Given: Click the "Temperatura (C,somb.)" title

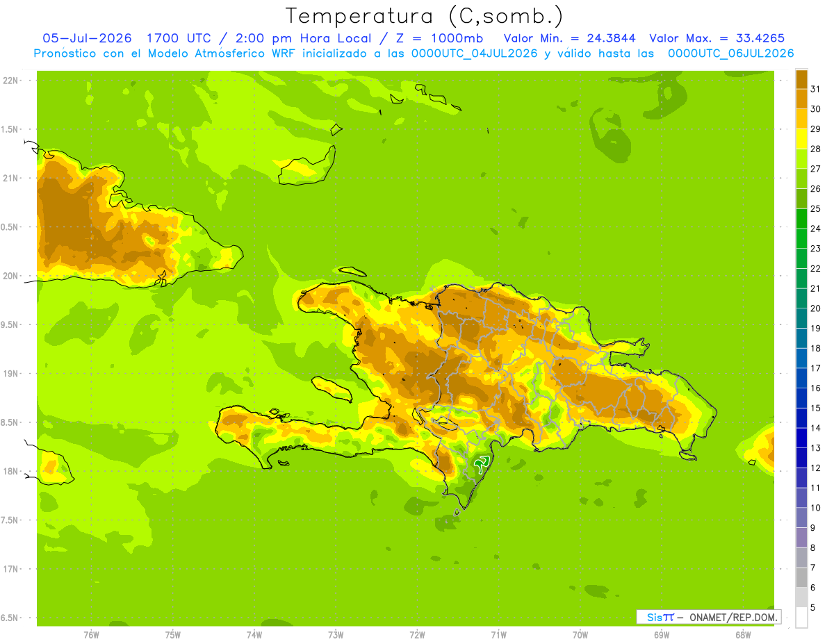Looking at the screenshot, I should [x=424, y=16].
